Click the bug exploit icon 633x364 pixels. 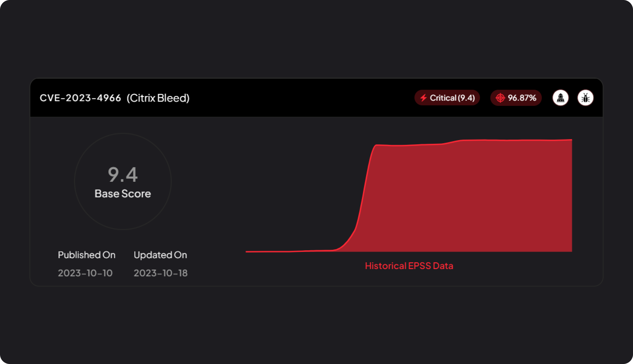[x=585, y=98]
